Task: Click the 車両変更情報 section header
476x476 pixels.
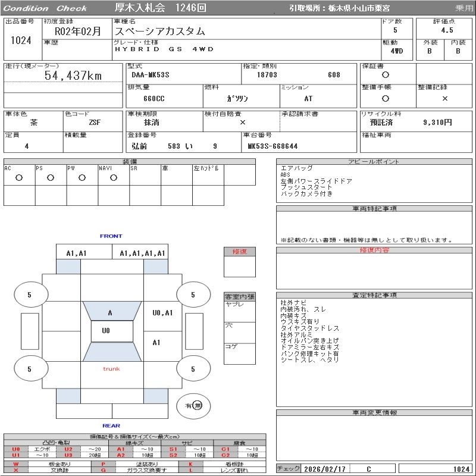Action: [x=375, y=412]
